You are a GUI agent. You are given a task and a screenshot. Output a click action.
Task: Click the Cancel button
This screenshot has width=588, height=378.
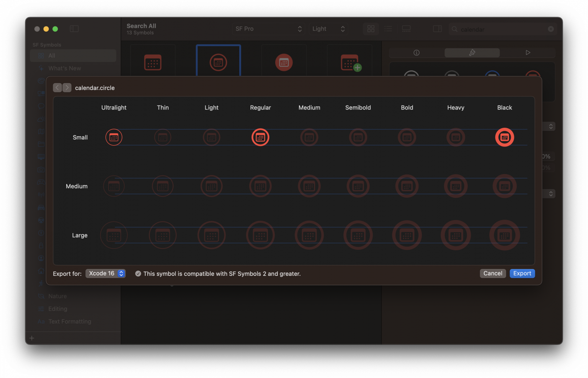coord(493,274)
